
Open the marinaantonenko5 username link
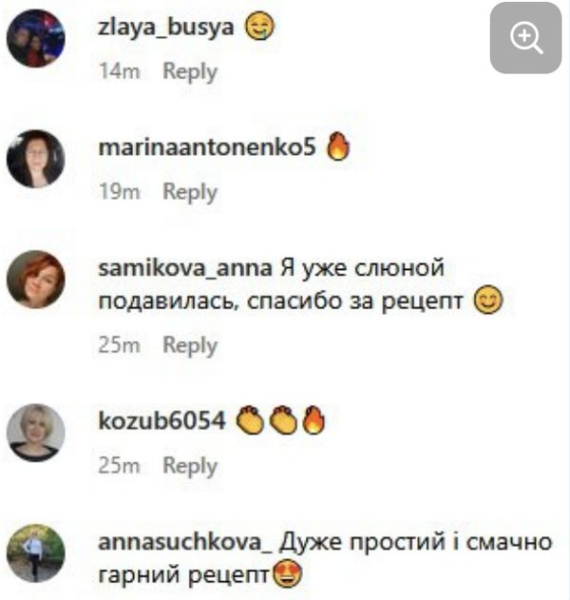207,148
